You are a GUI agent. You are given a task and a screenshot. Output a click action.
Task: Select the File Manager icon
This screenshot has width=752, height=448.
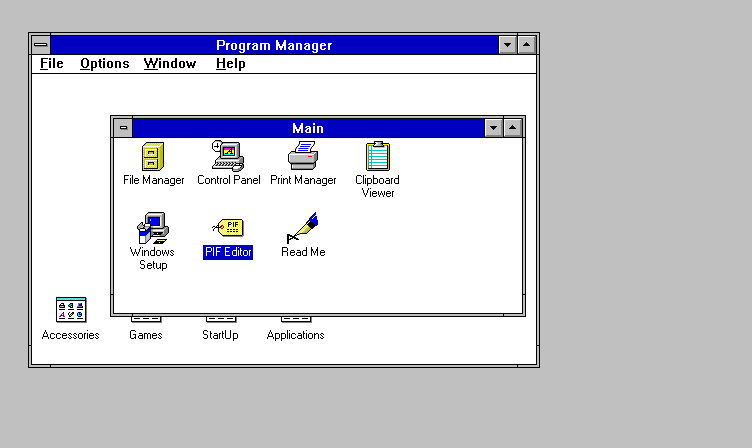(x=153, y=156)
